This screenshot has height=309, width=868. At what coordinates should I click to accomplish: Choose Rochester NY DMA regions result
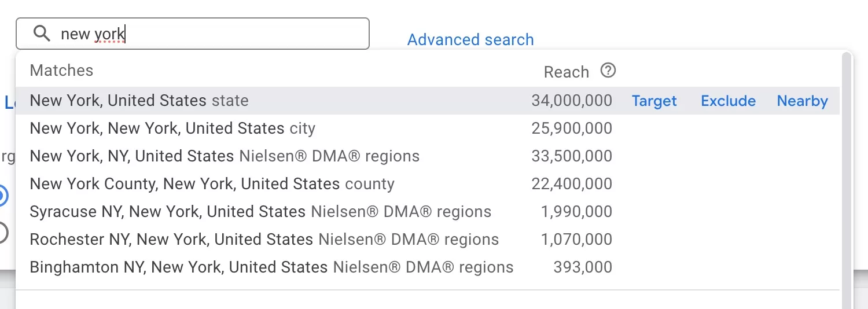(427, 240)
